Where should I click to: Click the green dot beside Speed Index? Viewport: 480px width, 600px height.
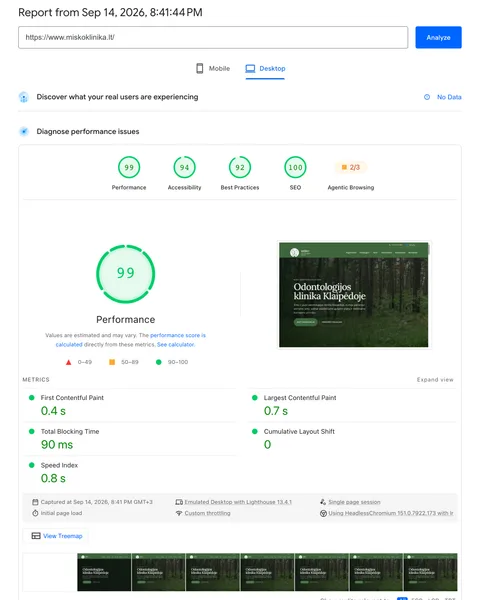[x=32, y=465]
